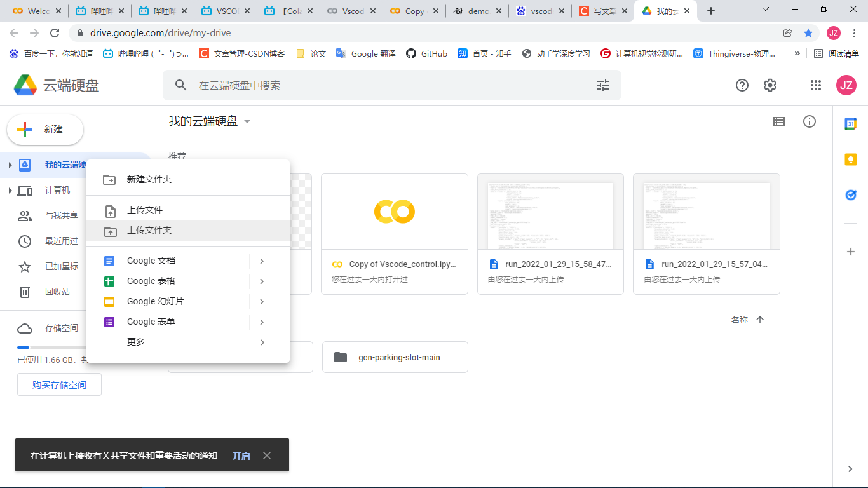Screen dimensions: 868x488
Task: Open advanced search options icon
Action: [x=602, y=85]
